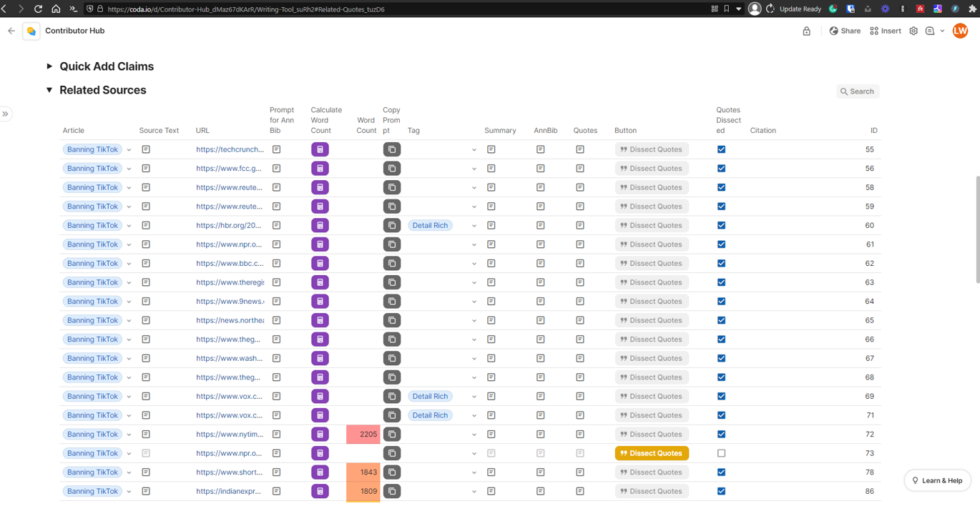The height and width of the screenshot is (511, 980).
Task: Open the Summary icon for row 62
Action: pyautogui.click(x=491, y=264)
